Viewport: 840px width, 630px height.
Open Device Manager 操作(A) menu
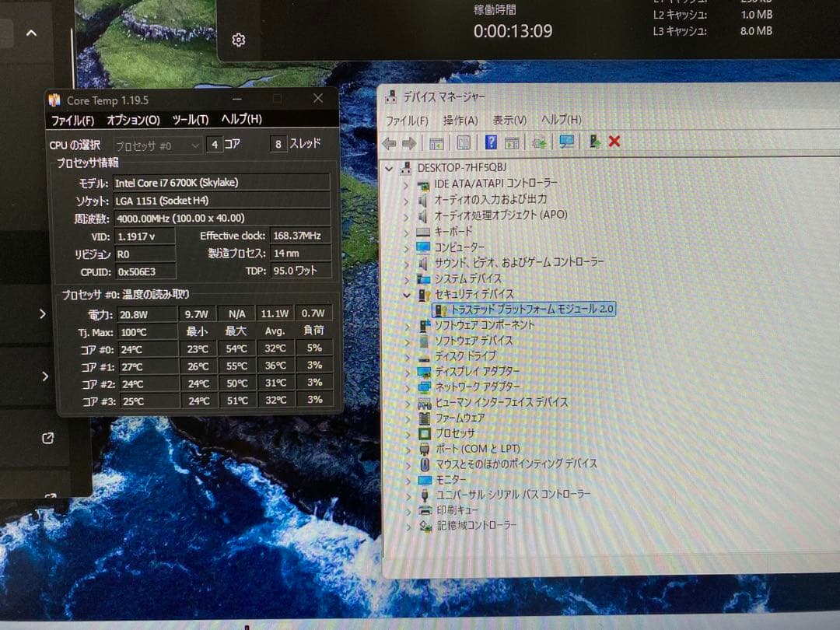(x=460, y=121)
